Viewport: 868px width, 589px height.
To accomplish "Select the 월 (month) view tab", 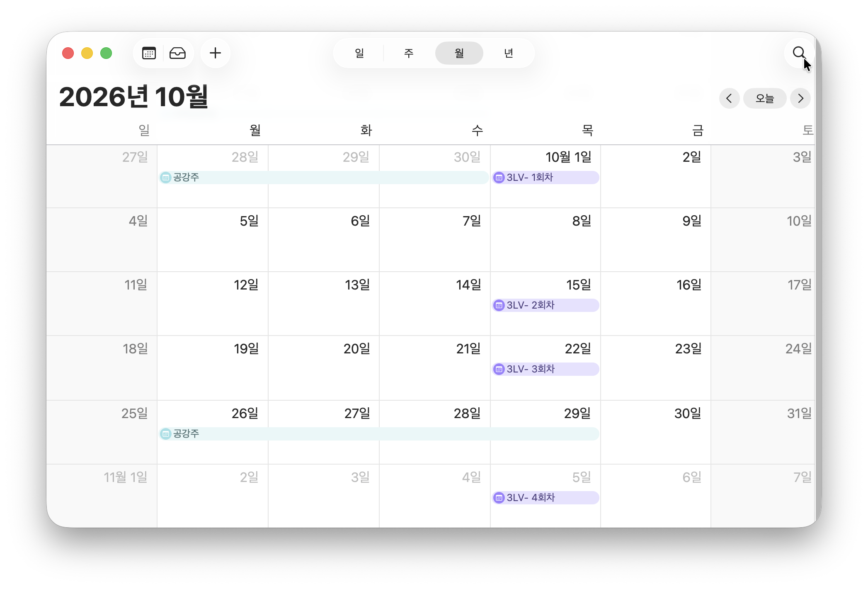I will (459, 53).
